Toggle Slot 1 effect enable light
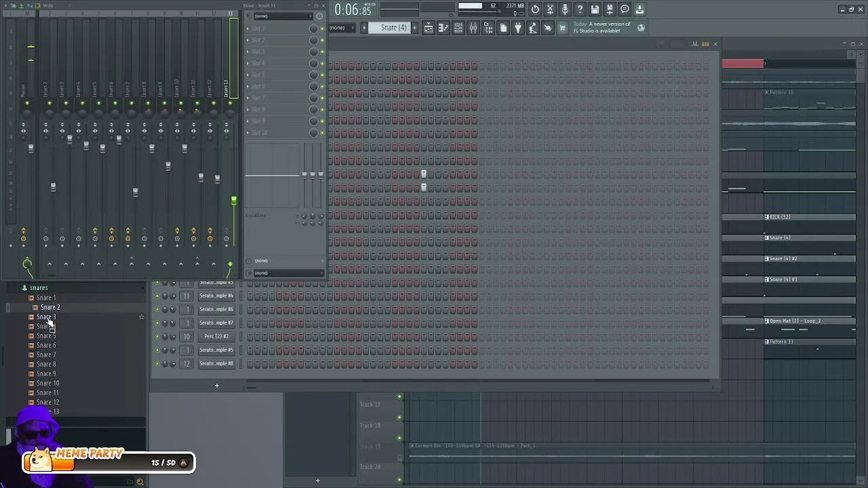Viewport: 868px width, 488px height. coord(322,28)
